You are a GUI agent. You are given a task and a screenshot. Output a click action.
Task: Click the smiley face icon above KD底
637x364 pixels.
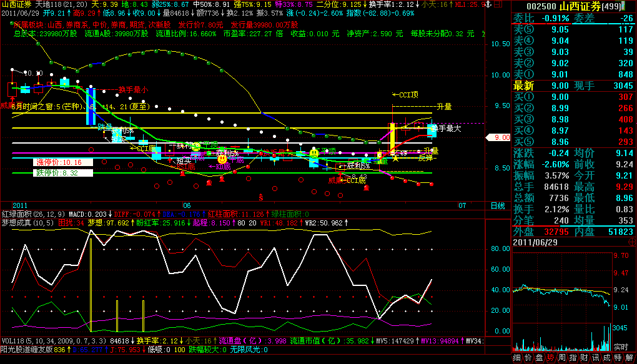(222, 159)
